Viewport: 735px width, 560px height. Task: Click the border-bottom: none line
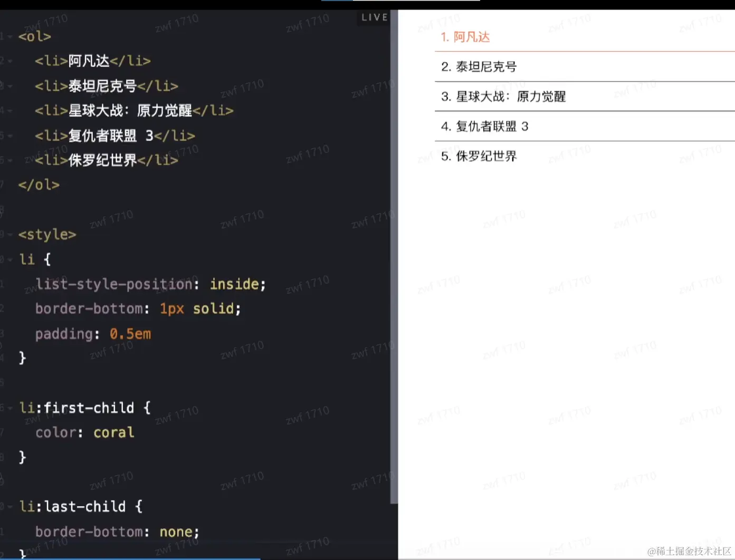117,532
